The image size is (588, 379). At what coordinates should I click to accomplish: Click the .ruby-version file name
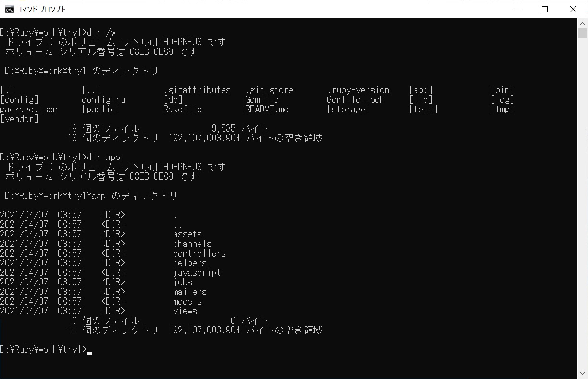[x=358, y=90]
